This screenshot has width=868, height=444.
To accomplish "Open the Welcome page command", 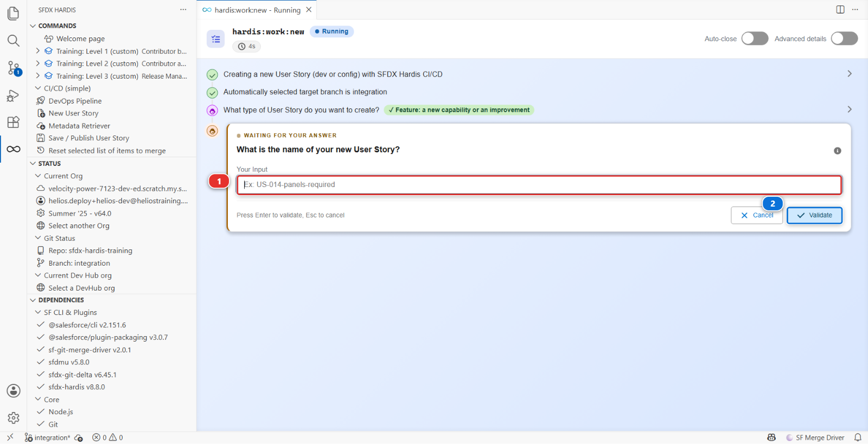I will pos(80,38).
